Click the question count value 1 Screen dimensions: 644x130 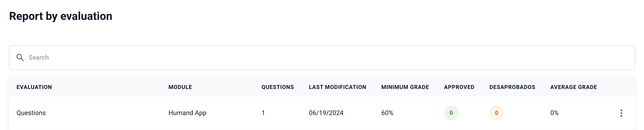(x=263, y=113)
